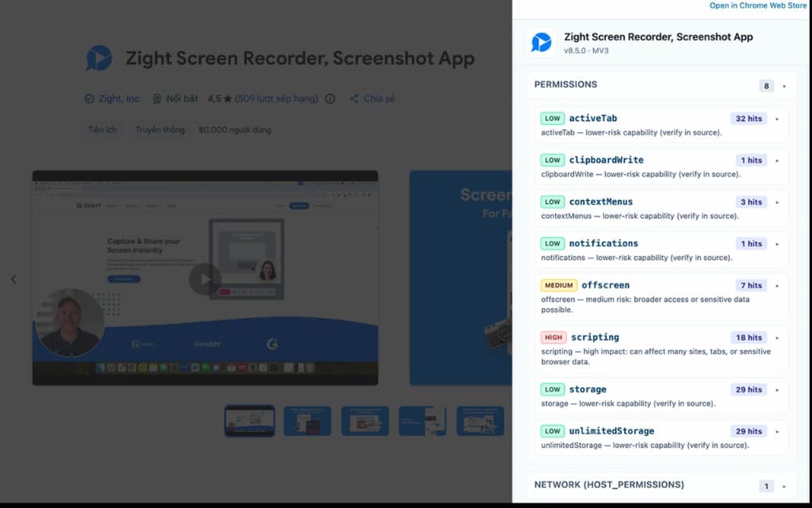Expand the scripting permission details
The height and width of the screenshot is (508, 812).
[777, 338]
